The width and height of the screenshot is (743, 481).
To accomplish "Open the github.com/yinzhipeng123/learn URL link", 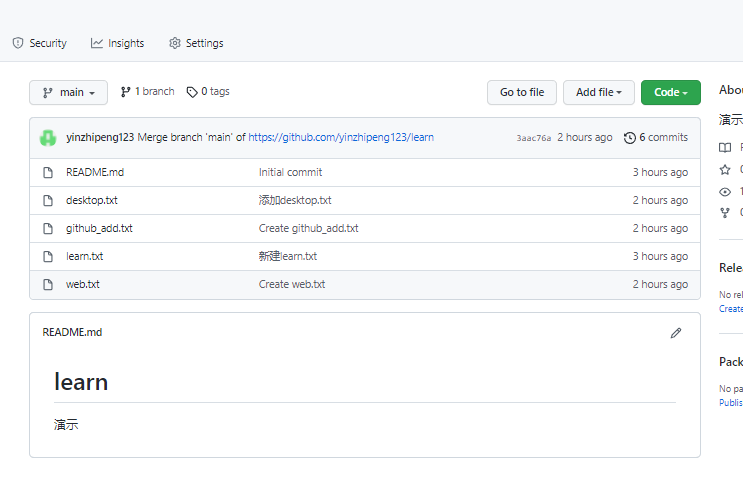I will point(341,137).
